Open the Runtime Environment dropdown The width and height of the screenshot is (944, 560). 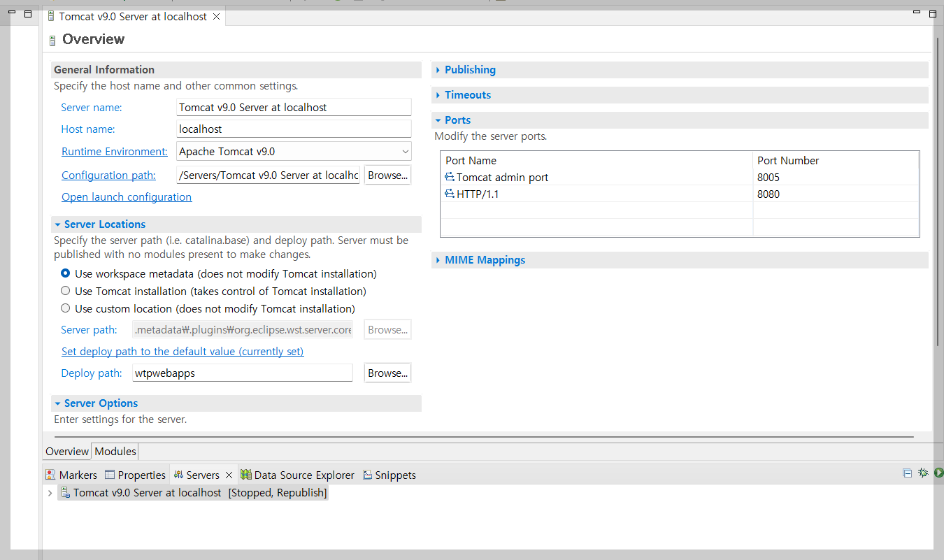point(405,151)
